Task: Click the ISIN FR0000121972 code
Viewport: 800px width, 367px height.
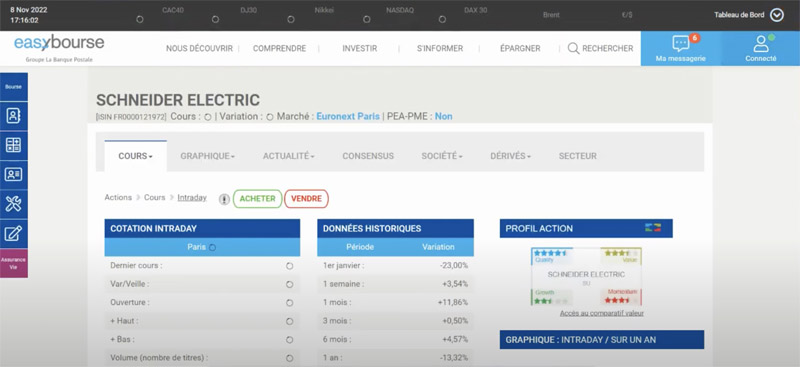Action: pos(131,117)
